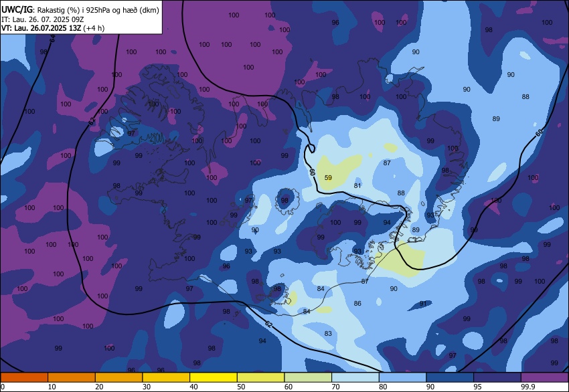The height and width of the screenshot is (392, 569).
Task: Click the '0' tick label on the color scale
Action: [x=3, y=387]
